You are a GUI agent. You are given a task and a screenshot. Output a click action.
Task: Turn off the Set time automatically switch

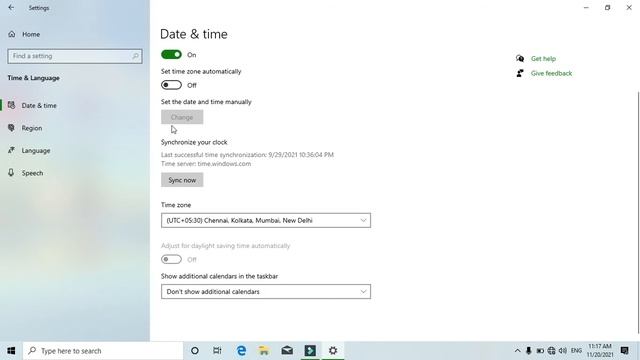pos(171,54)
